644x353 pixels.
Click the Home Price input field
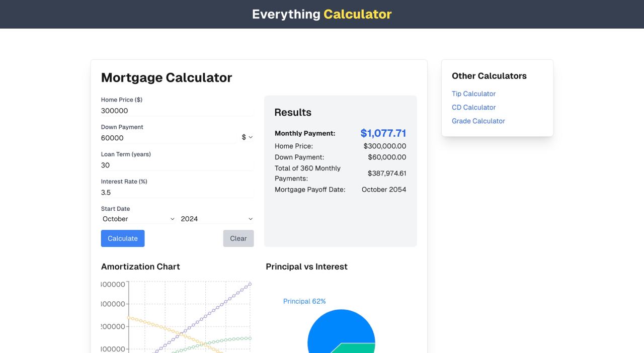177,111
